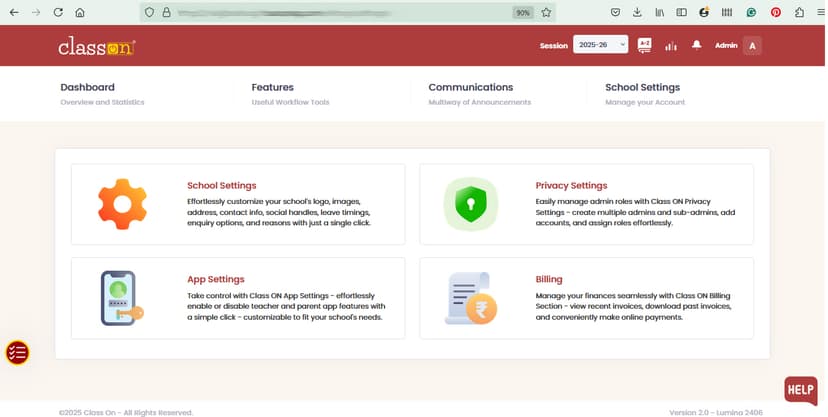828x417 pixels.
Task: Click the Pinterest extension icon
Action: pyautogui.click(x=776, y=12)
